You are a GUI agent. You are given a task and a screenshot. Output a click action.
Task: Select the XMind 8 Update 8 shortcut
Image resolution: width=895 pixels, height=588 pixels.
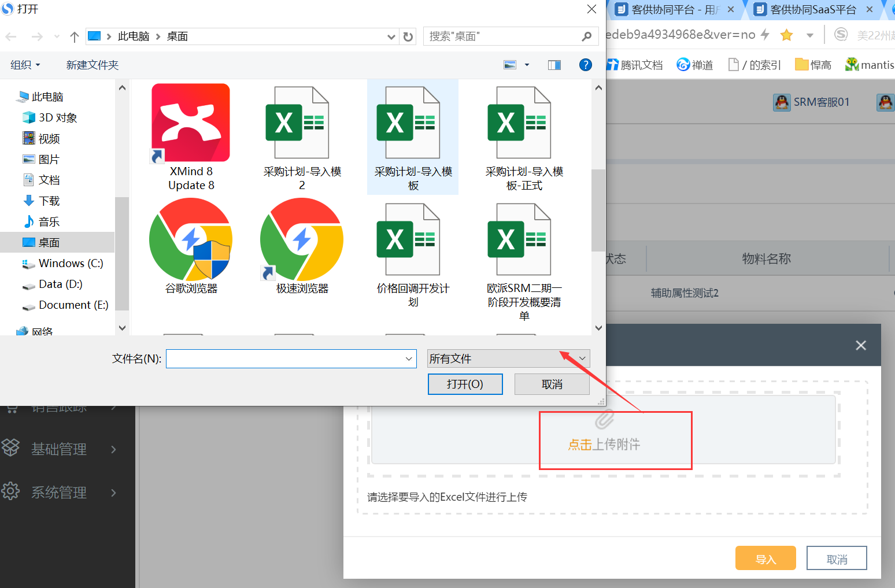point(191,138)
